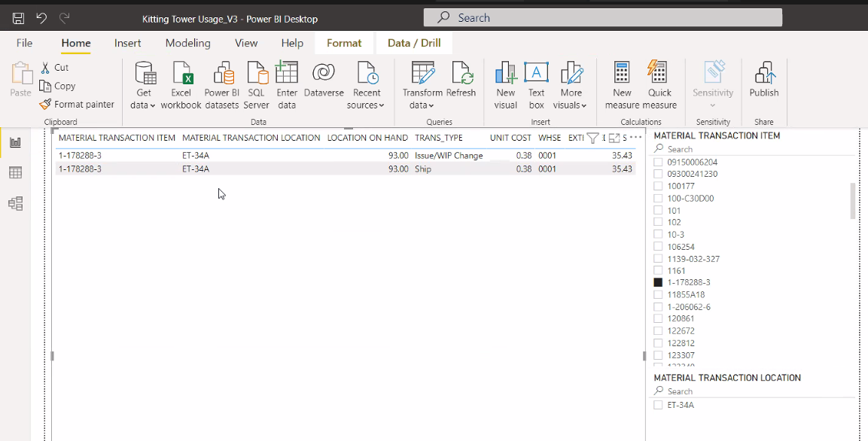
Task: Click the Cut scissors icon
Action: click(45, 68)
